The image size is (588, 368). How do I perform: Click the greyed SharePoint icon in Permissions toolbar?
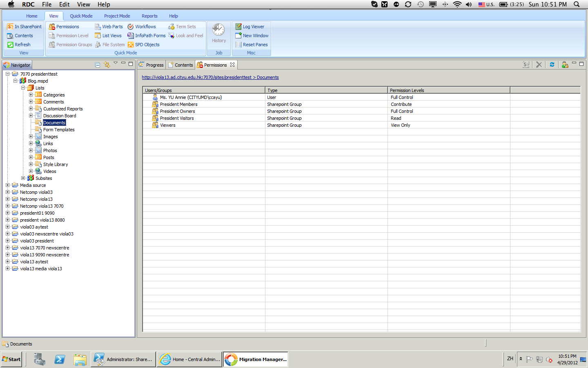pos(526,65)
